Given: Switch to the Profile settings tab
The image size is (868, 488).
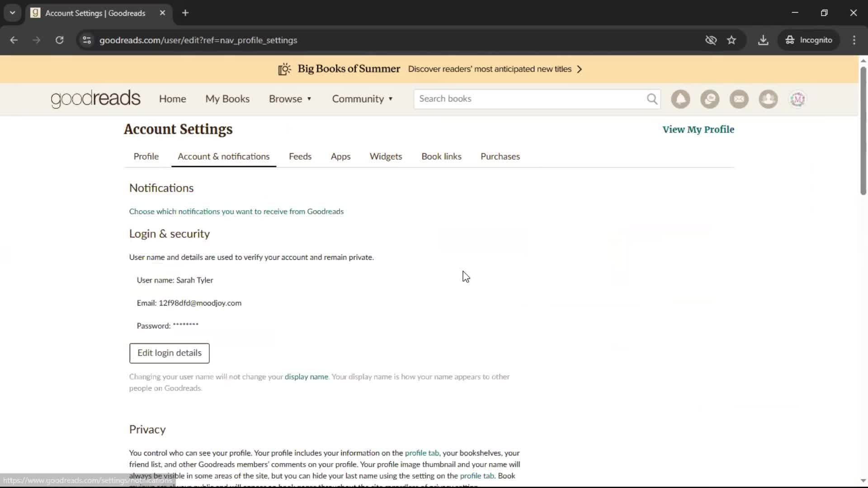Looking at the screenshot, I should (x=146, y=156).
